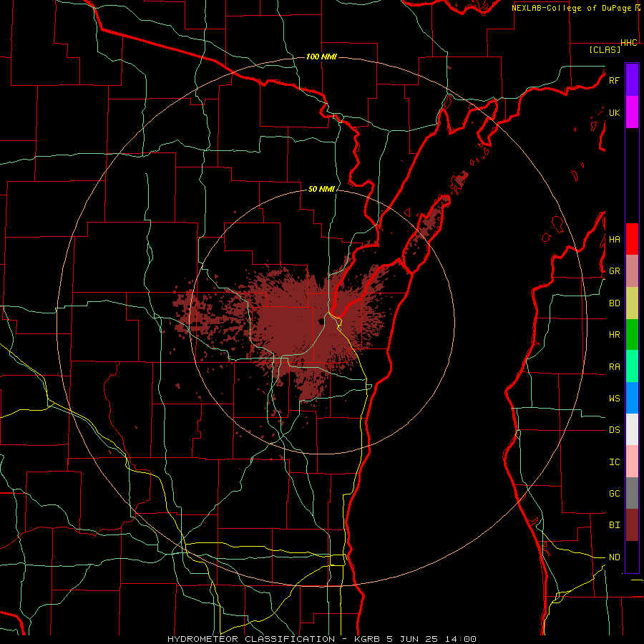Screen dimensions: 644x644
Task: Click the GR legend label
Action: coord(614,271)
